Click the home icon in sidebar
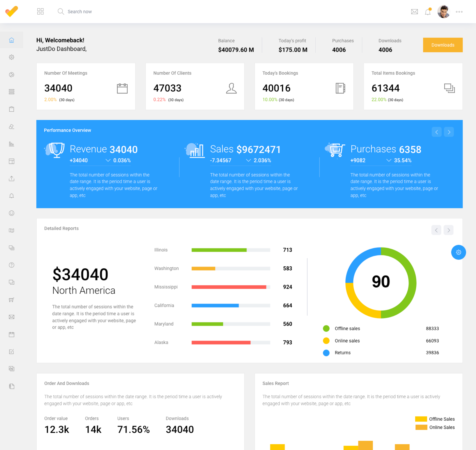The image size is (476, 450). pyautogui.click(x=12, y=40)
